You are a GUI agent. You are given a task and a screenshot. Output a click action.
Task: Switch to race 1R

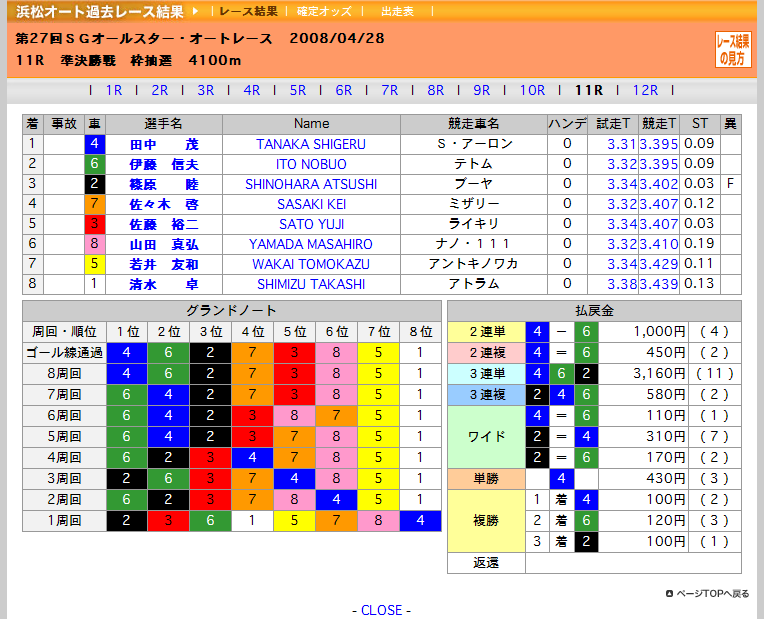(x=114, y=90)
